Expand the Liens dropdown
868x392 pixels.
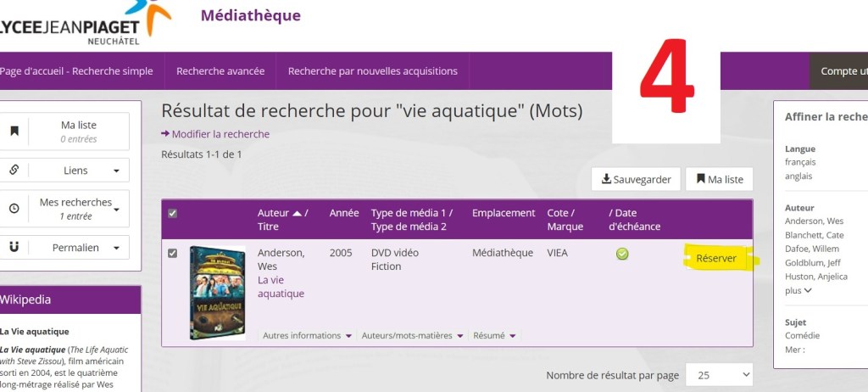pos(115,171)
